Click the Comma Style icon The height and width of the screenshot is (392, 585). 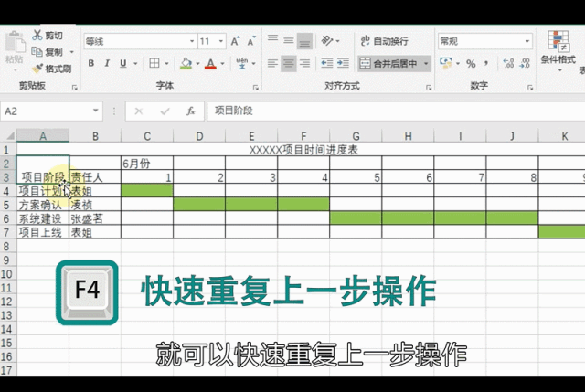point(486,63)
